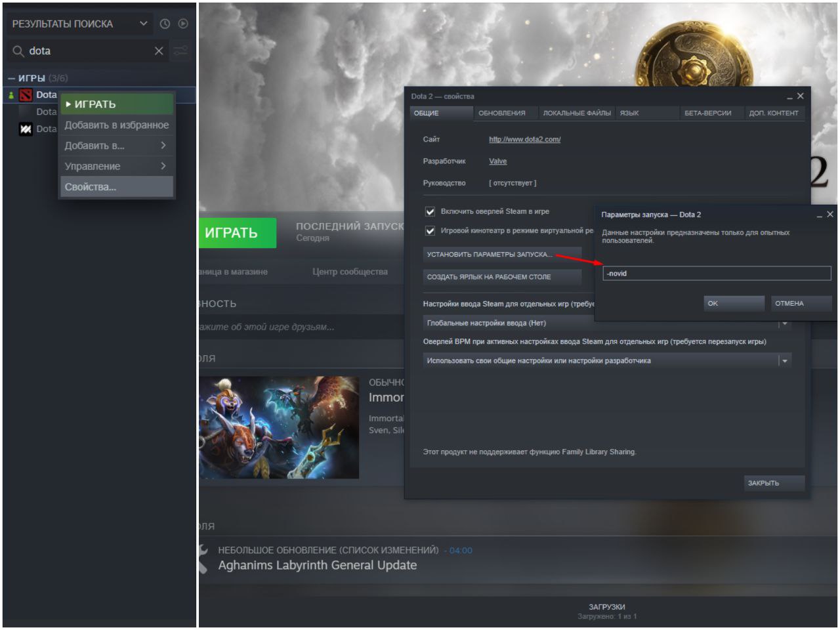Click СОЗДАТЬ ЯРЛЫК НА РАБОЧЕМ СТОЛЕ
Viewport: 840px width, 630px height.
point(502,277)
